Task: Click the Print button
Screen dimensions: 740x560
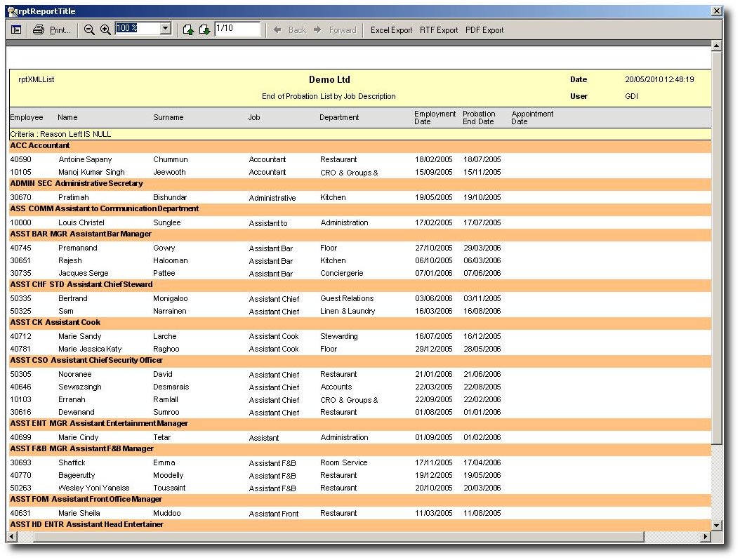Action: [52, 29]
